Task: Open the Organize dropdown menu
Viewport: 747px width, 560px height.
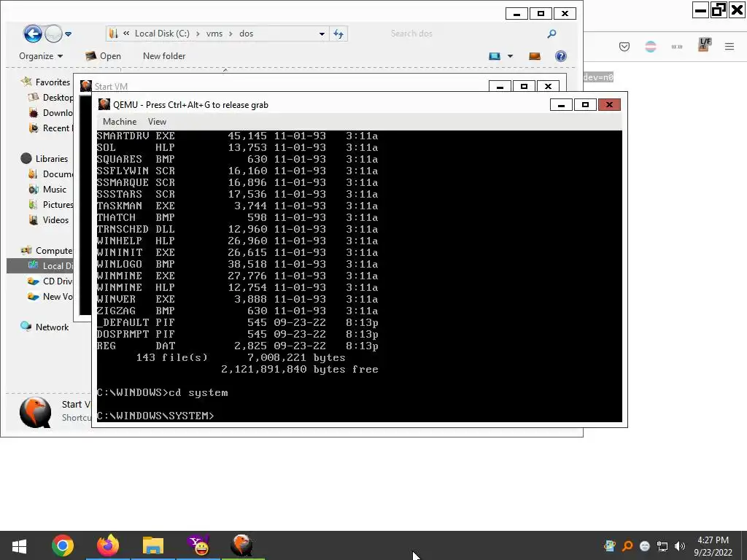Action: [x=41, y=55]
